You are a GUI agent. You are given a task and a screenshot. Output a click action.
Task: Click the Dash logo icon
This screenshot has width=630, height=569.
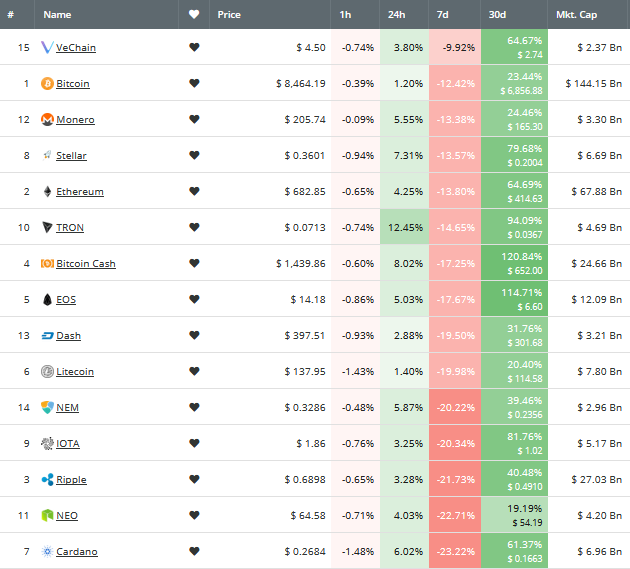tap(47, 336)
